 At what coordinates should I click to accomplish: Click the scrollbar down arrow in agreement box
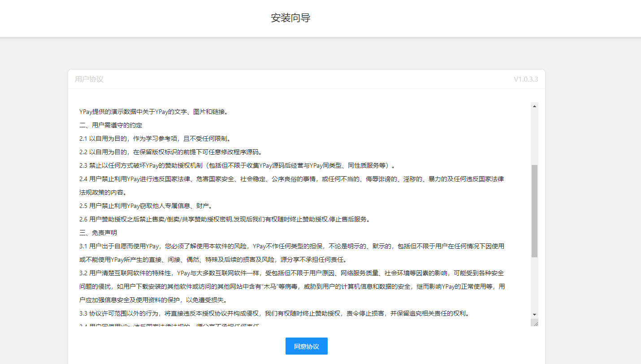coord(534,315)
